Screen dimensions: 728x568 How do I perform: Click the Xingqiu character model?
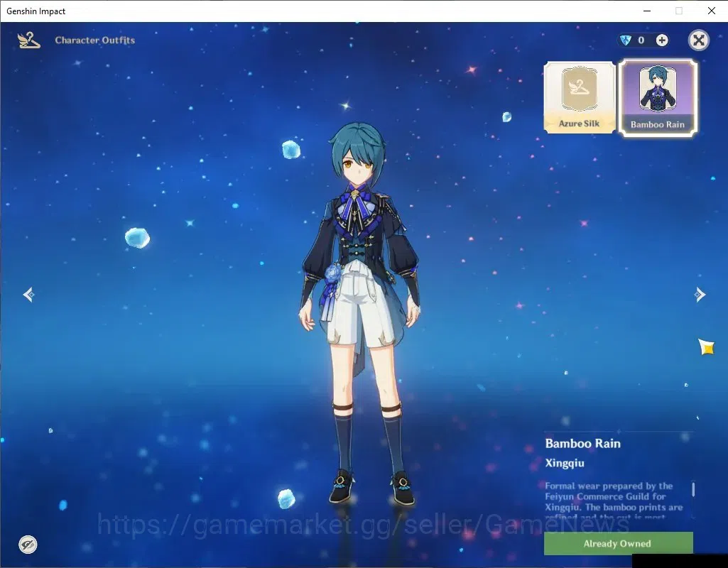tap(360, 313)
